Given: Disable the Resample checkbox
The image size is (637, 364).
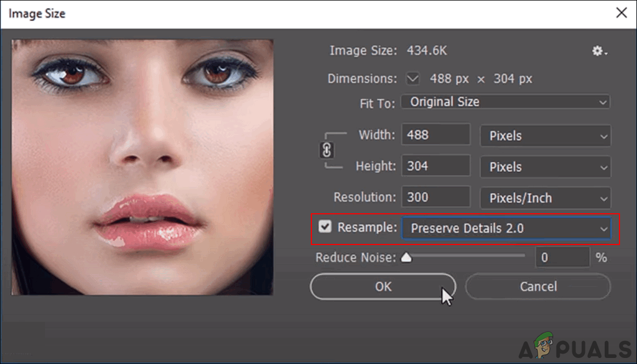Looking at the screenshot, I should 326,226.
